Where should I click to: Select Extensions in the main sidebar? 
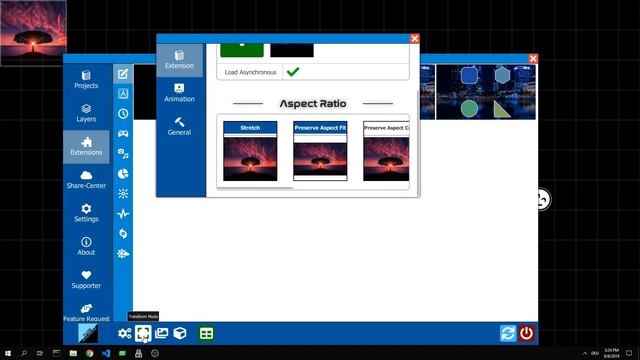(x=86, y=147)
